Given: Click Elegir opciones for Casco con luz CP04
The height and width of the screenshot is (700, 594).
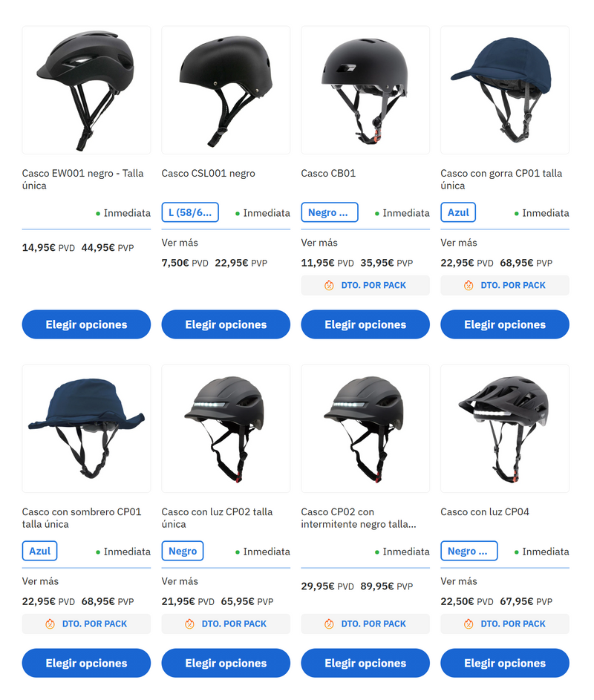Looking at the screenshot, I should (x=505, y=663).
